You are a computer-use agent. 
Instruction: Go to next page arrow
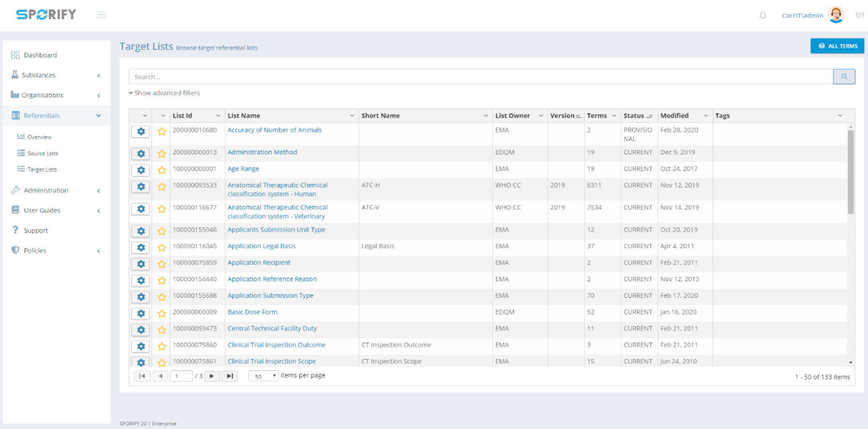click(212, 376)
